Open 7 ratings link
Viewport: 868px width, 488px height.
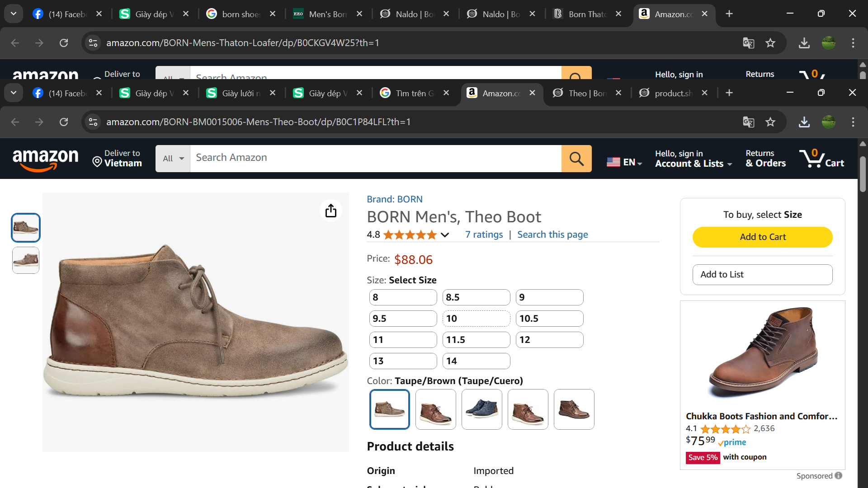484,235
